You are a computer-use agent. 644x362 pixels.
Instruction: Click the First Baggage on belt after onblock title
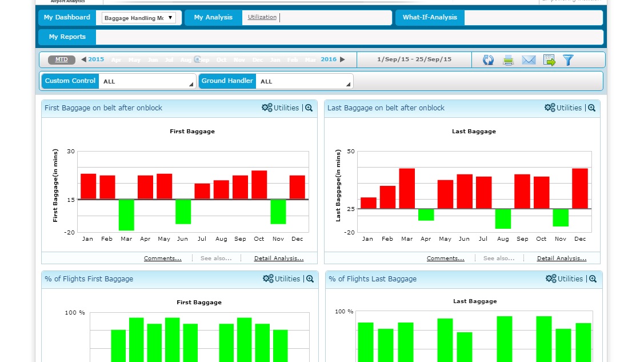103,108
